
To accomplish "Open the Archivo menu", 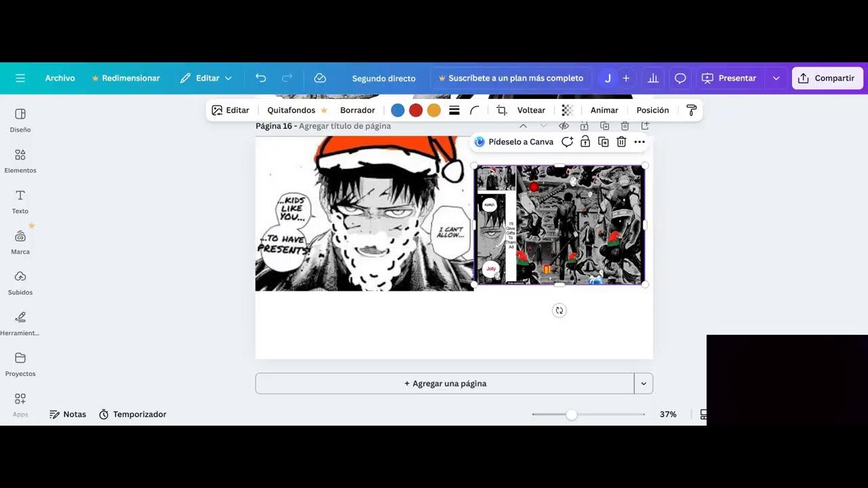I will (x=60, y=78).
